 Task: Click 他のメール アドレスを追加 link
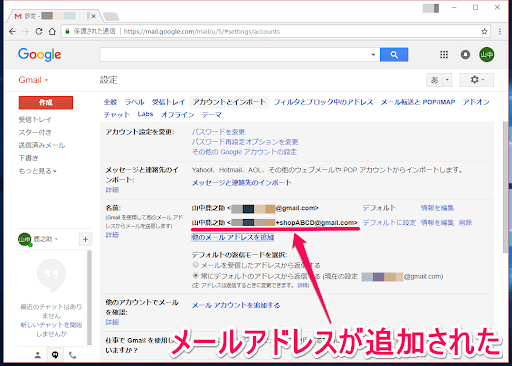pyautogui.click(x=233, y=237)
